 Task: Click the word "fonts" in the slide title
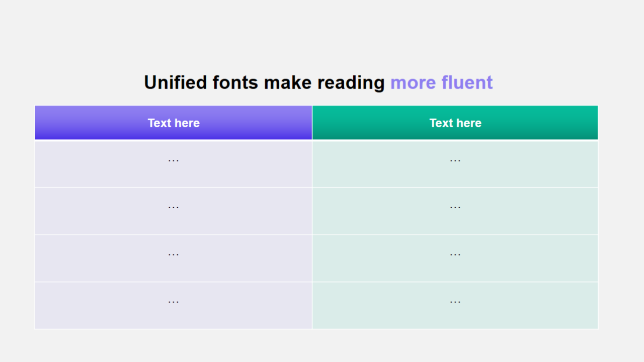235,82
